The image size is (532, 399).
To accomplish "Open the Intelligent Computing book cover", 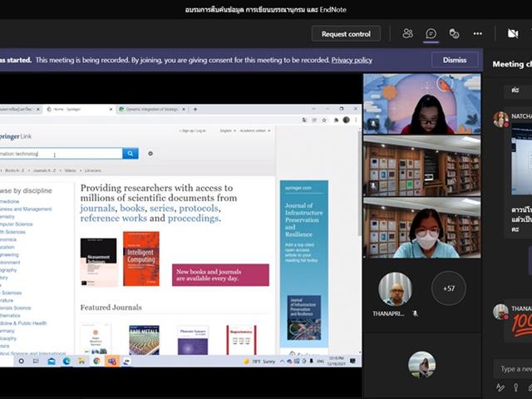I will click(141, 259).
